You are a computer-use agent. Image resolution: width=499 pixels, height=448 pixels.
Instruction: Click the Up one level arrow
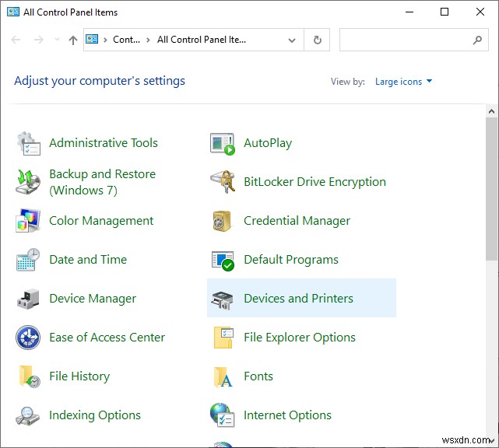[72, 40]
